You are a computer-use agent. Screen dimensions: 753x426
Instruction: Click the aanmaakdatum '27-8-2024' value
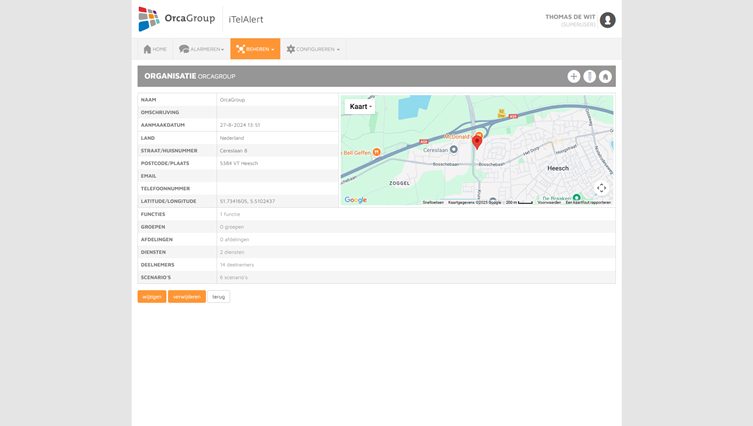240,125
